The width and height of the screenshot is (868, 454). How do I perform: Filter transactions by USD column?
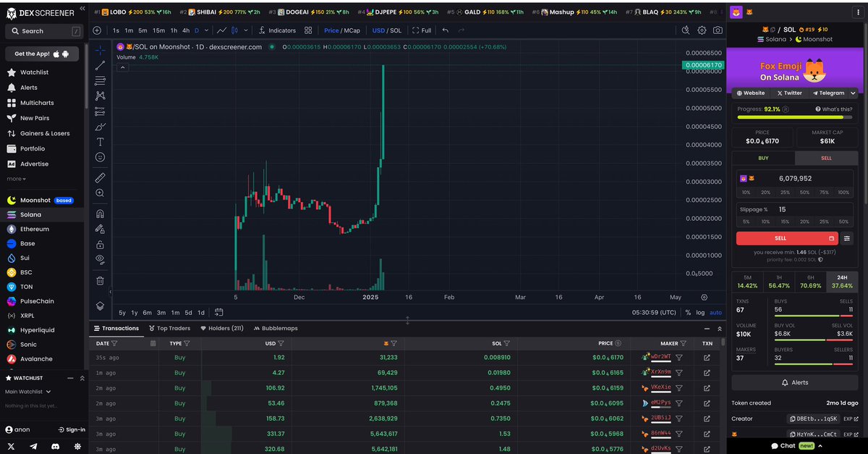281,343
